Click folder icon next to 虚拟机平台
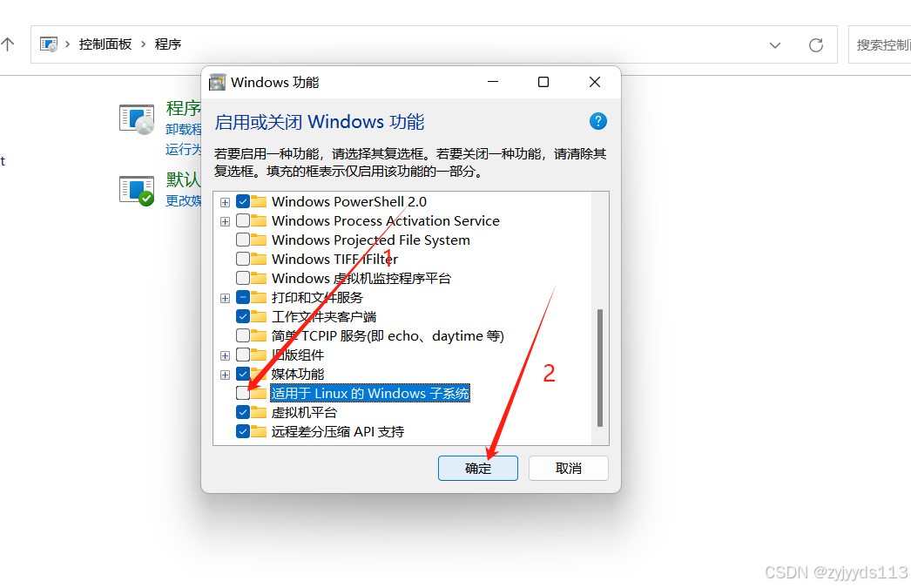This screenshot has height=588, width=911. [260, 413]
